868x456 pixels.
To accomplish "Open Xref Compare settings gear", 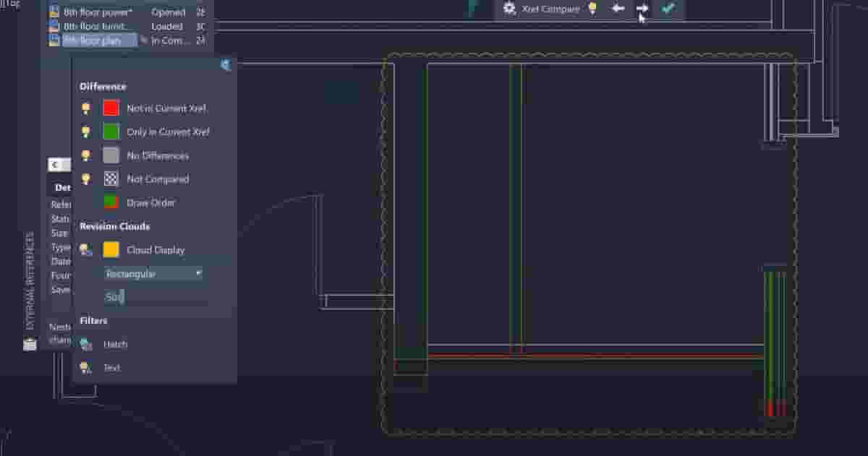I will tap(509, 9).
